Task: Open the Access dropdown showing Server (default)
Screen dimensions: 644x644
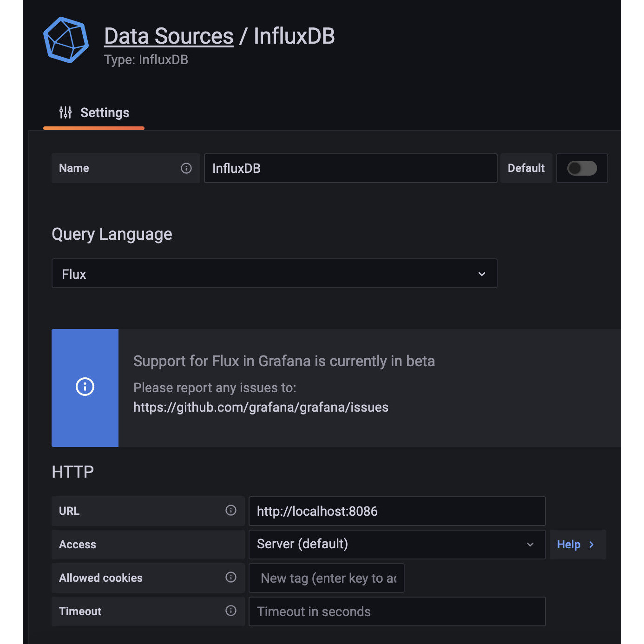Action: point(397,544)
